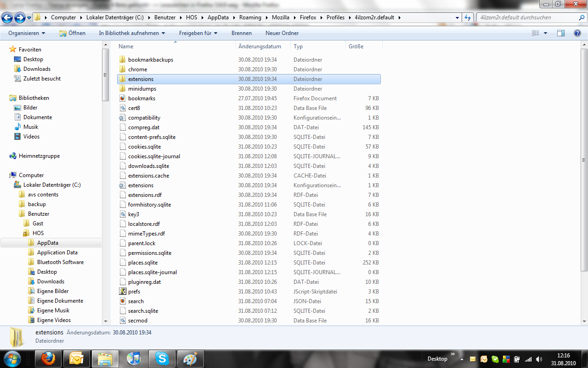Click the Windows Start orb

tap(12, 358)
